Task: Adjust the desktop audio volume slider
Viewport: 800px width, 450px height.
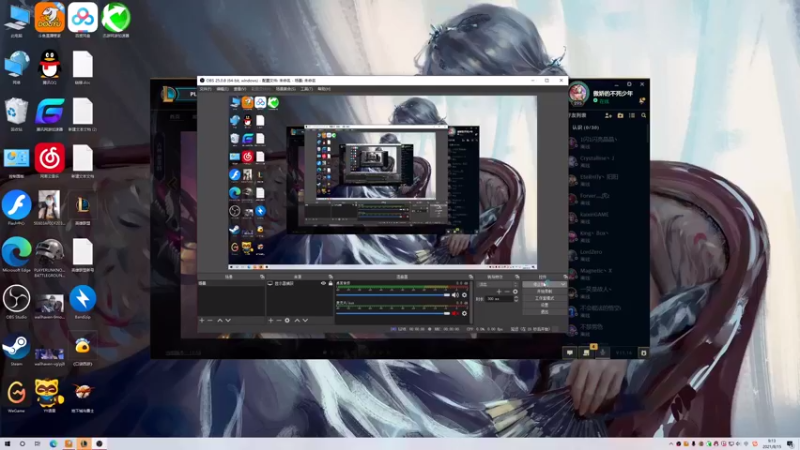Action: click(393, 295)
